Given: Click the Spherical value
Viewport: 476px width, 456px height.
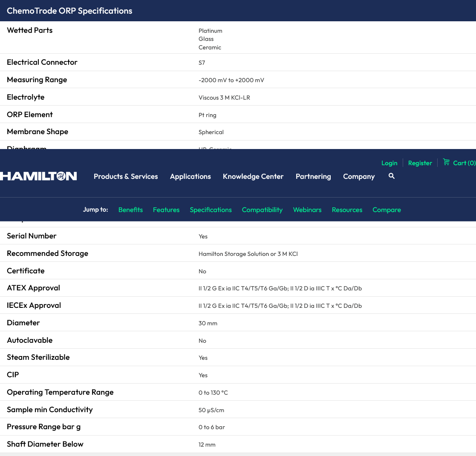Looking at the screenshot, I should (x=211, y=132).
